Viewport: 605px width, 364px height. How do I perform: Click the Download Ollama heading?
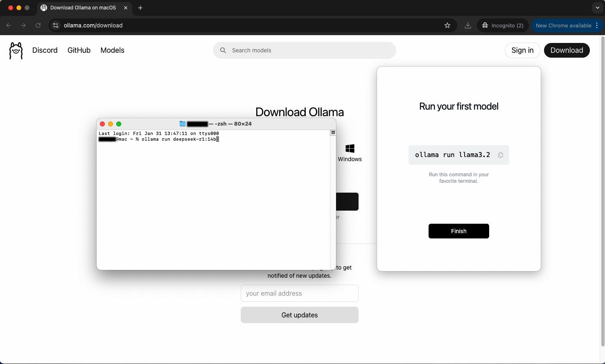300,112
